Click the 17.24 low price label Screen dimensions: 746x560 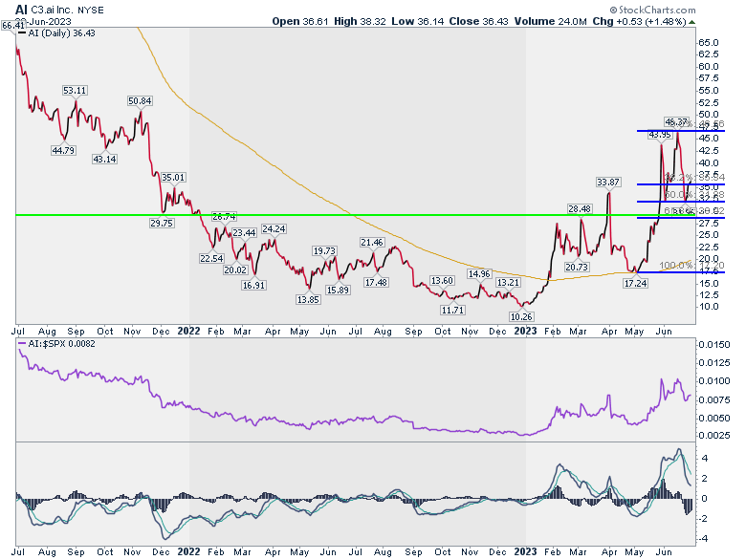click(x=636, y=283)
